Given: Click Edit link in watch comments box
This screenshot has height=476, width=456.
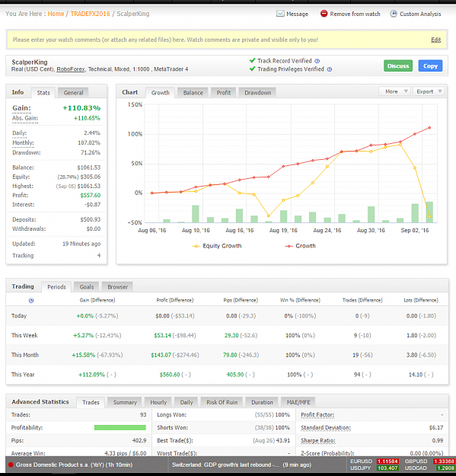Looking at the screenshot, I should (x=436, y=40).
